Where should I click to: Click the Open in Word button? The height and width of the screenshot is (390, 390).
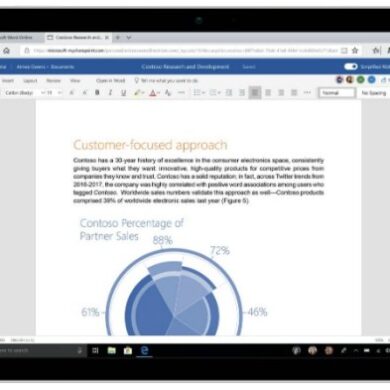coord(110,81)
